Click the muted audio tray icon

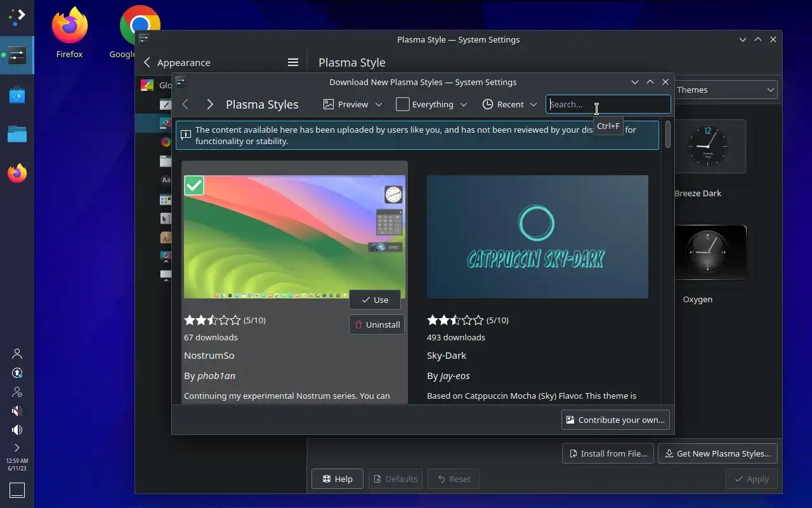pos(17,411)
